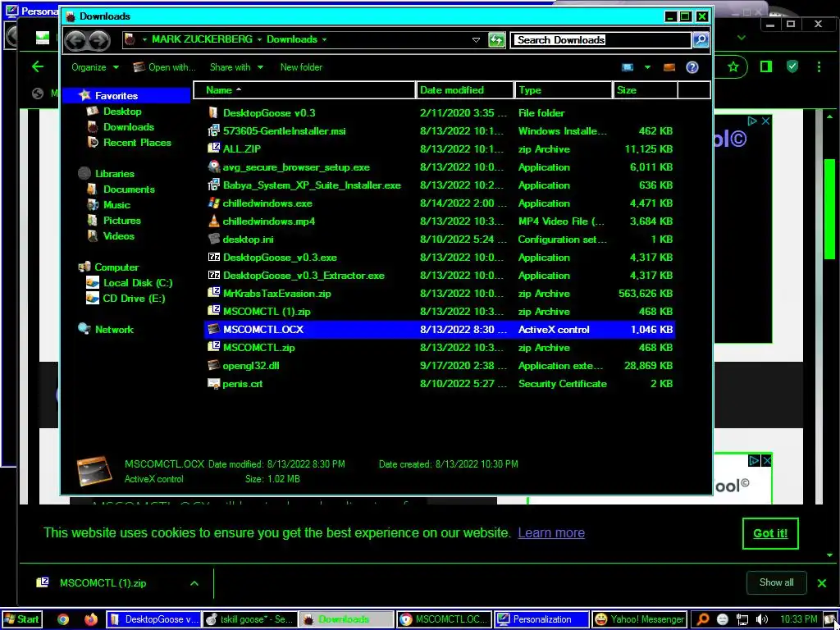Click Open with... in the toolbar

(x=164, y=67)
